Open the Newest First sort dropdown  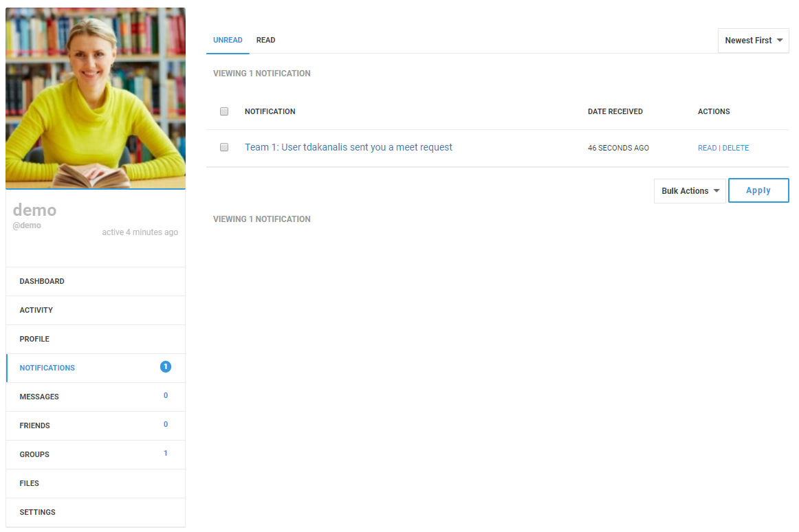753,41
